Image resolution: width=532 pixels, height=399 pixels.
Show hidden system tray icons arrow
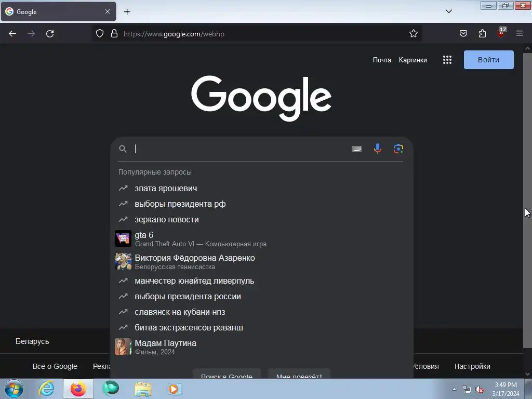coord(454,390)
